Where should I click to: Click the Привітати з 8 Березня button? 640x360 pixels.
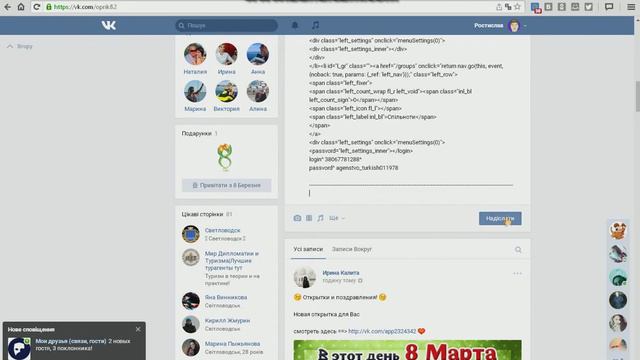point(227,185)
